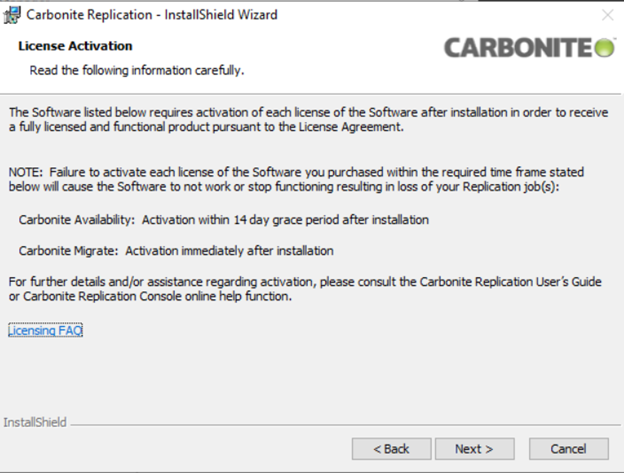Click the NOTE paragraph about activation failure
The width and height of the screenshot is (624, 473).
300,180
